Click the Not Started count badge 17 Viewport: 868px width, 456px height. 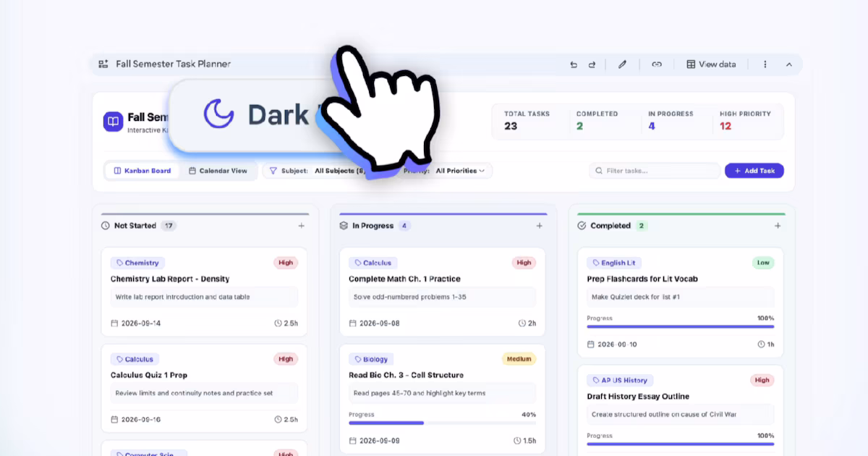169,226
